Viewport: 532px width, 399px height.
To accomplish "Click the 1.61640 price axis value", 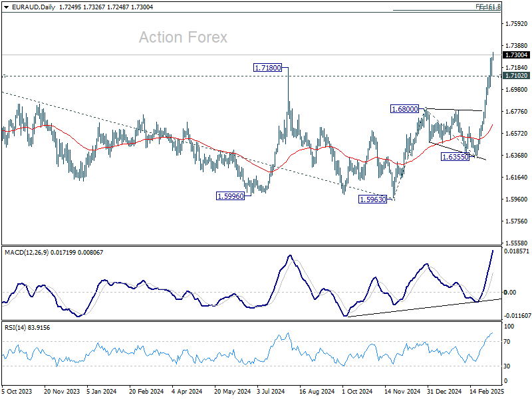I will (x=517, y=178).
